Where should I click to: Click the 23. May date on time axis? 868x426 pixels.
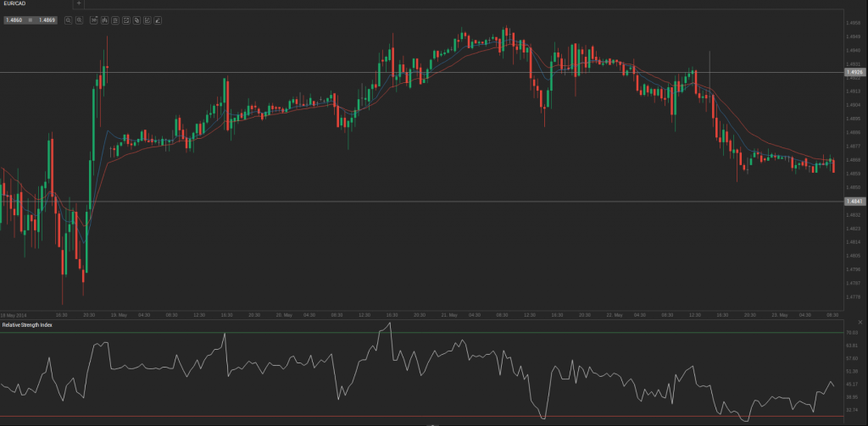point(778,314)
